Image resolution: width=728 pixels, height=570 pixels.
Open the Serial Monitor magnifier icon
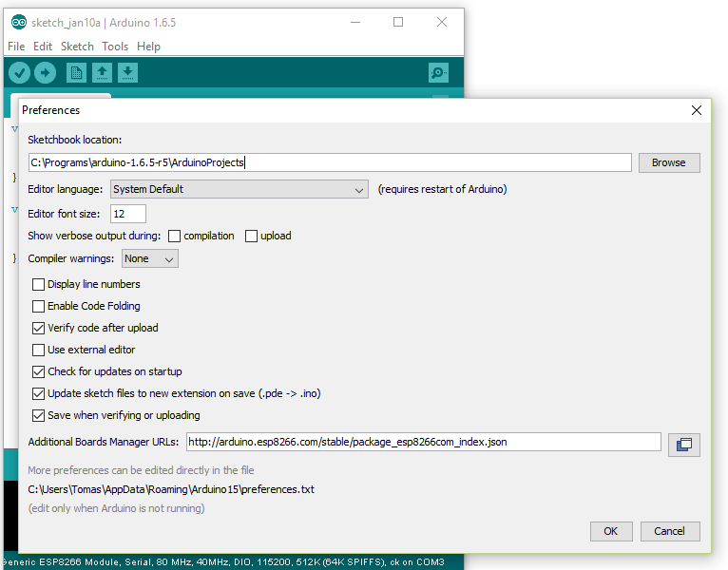pyautogui.click(x=437, y=73)
